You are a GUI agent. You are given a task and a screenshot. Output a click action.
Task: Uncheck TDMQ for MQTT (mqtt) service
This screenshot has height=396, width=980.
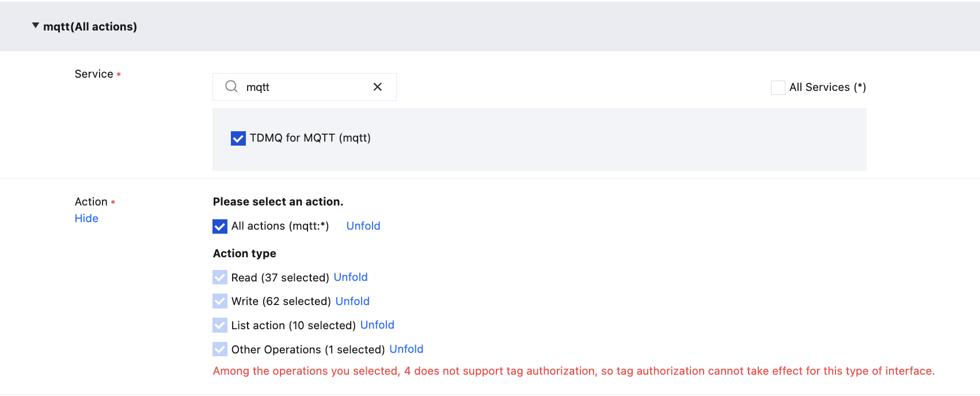pyautogui.click(x=238, y=138)
